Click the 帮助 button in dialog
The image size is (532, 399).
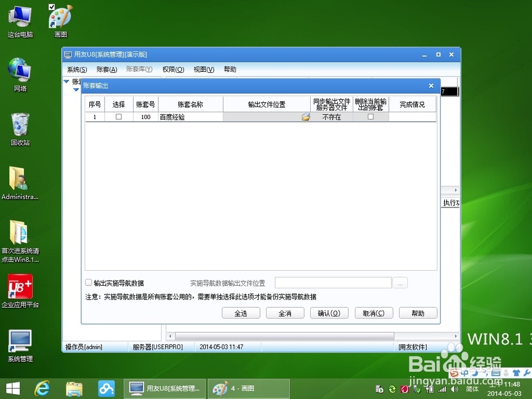coord(418,313)
